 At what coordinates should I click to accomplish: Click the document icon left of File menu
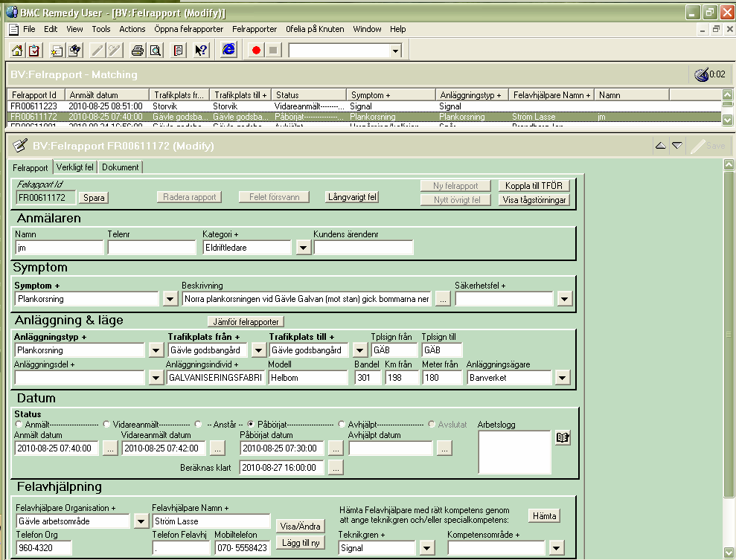[14, 29]
